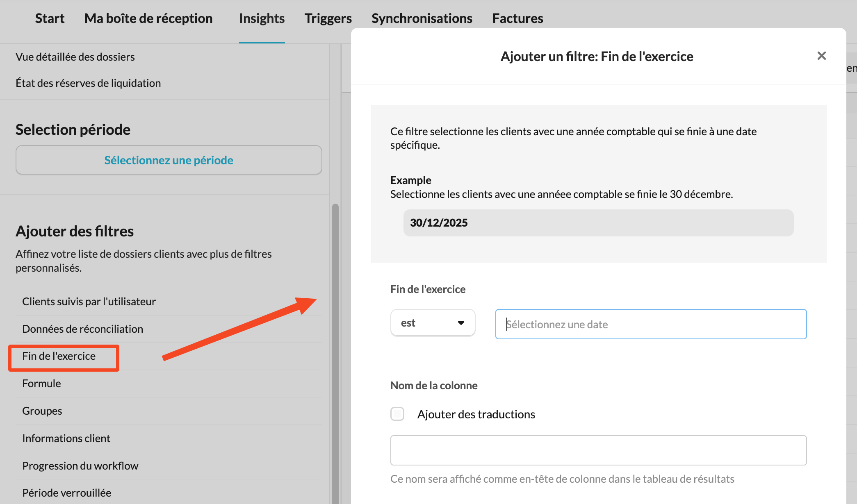The width and height of the screenshot is (857, 504).
Task: Open the 'est' operator dropdown
Action: coord(433,323)
